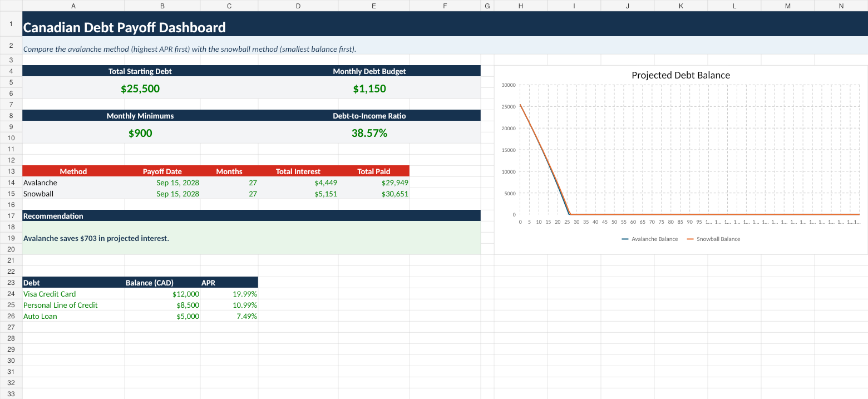The image size is (868, 399).
Task: Select row 23 header
Action: (x=11, y=283)
